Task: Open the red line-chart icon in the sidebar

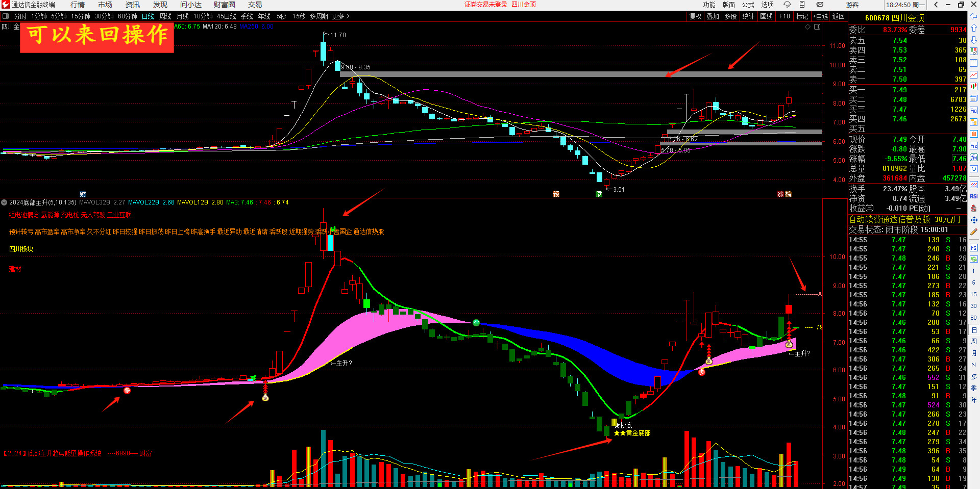Action: (x=974, y=74)
